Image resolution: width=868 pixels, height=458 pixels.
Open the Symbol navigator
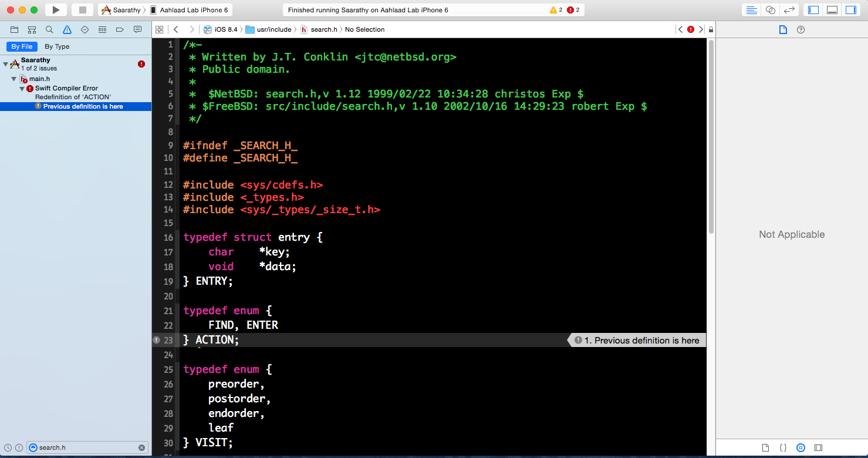click(x=32, y=29)
